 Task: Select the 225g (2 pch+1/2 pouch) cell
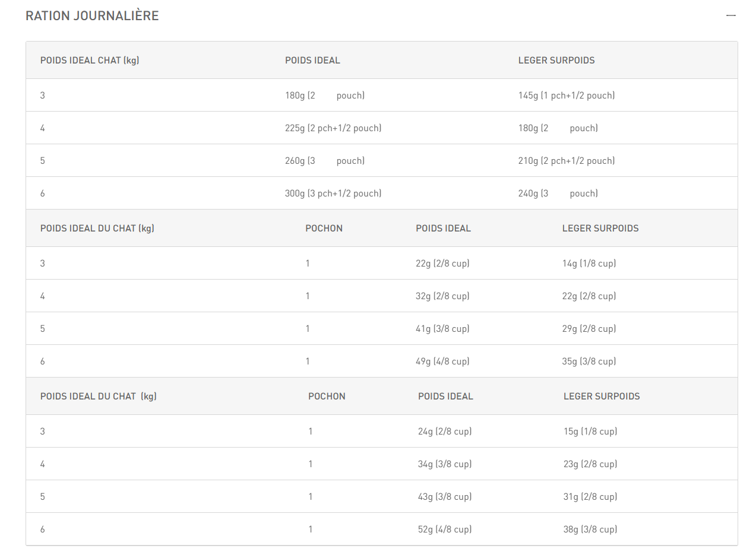tap(333, 128)
